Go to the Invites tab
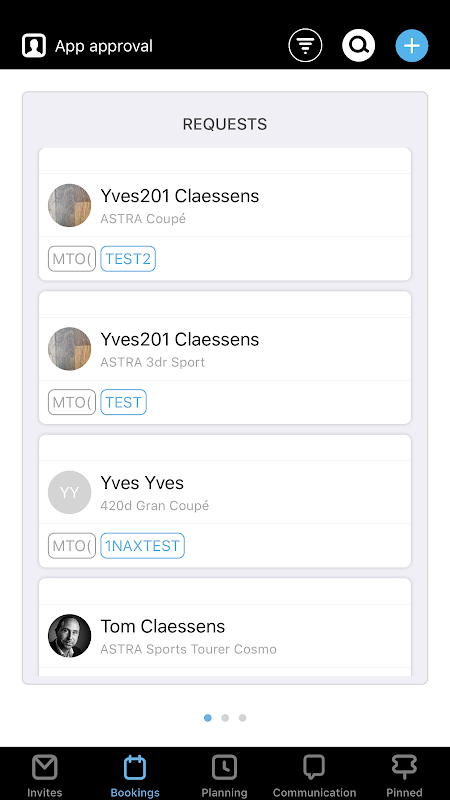 [x=44, y=776]
